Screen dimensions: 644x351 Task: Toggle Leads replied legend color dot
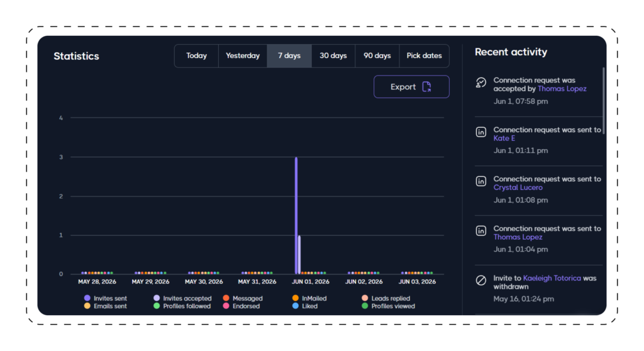point(365,298)
